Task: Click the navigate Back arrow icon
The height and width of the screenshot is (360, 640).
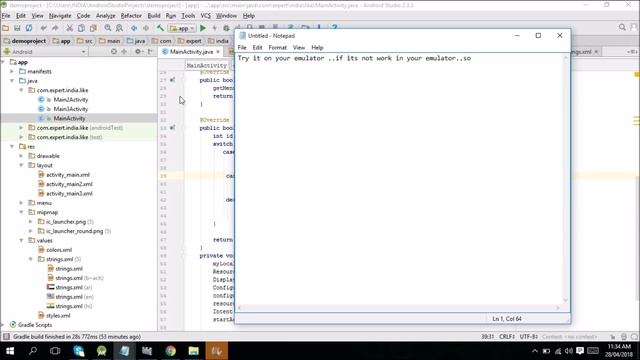Action: click(x=134, y=28)
